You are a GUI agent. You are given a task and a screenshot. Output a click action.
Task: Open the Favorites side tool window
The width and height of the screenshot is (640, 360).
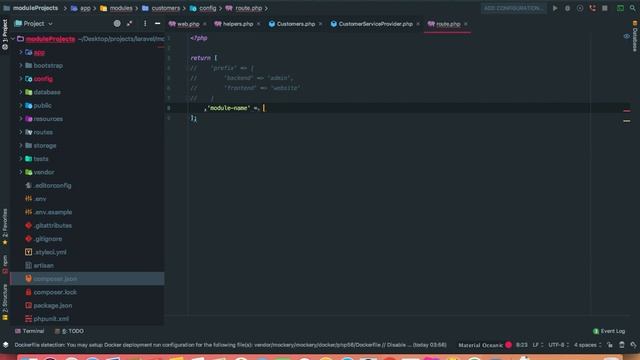click(x=5, y=227)
